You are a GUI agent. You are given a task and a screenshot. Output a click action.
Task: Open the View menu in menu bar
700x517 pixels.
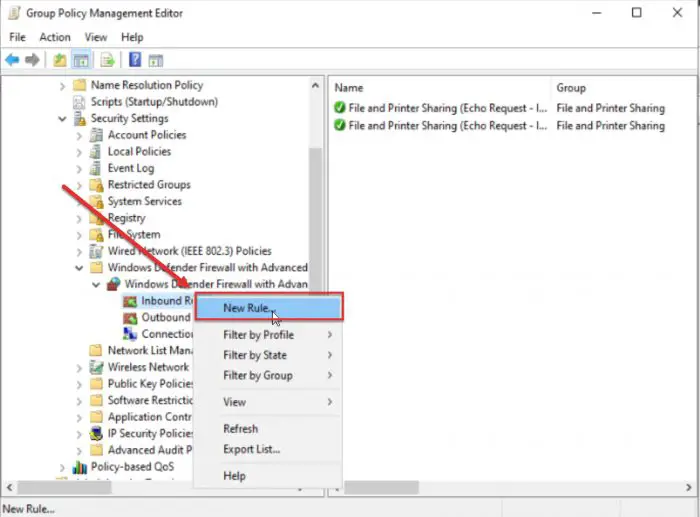(96, 37)
